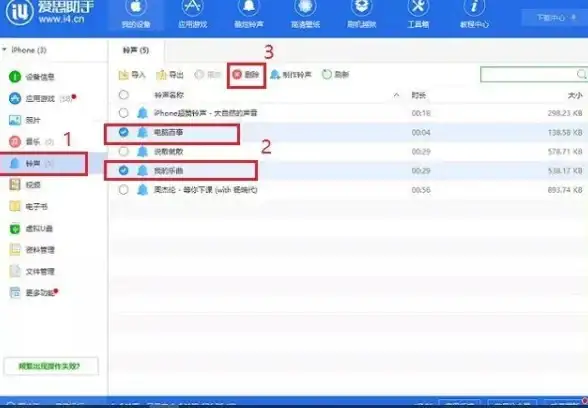Open 应用游戏 apps entry in sidebar
This screenshot has height=408, width=588.
tap(41, 99)
